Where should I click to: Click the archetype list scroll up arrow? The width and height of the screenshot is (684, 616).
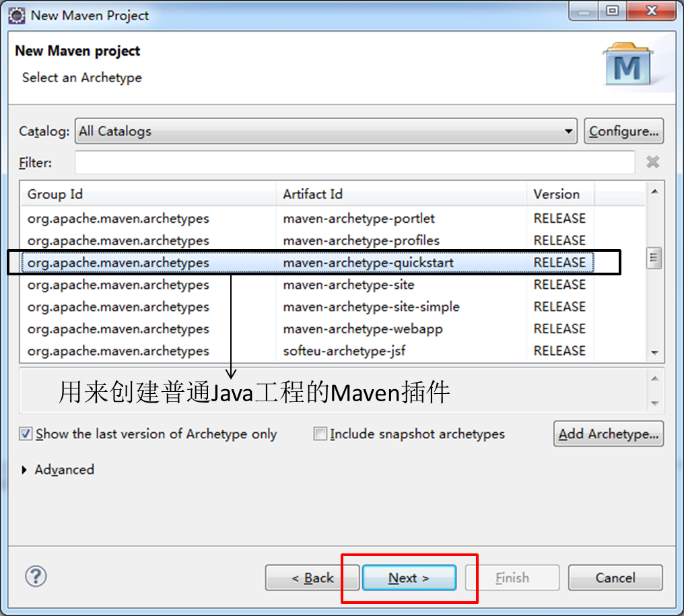(x=655, y=191)
